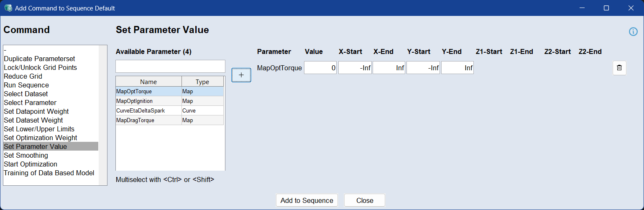This screenshot has width=644, height=210.
Task: Click the command list scrollbar
Action: (x=102, y=115)
